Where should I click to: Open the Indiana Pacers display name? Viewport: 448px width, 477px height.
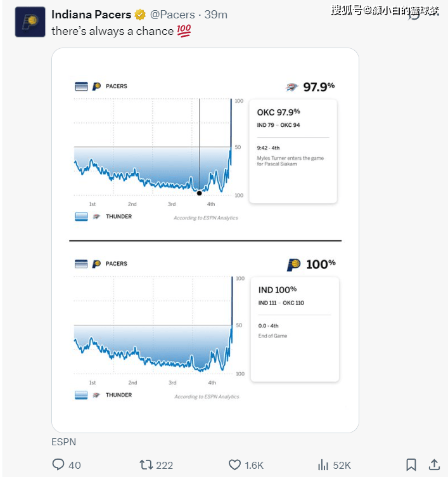(91, 15)
